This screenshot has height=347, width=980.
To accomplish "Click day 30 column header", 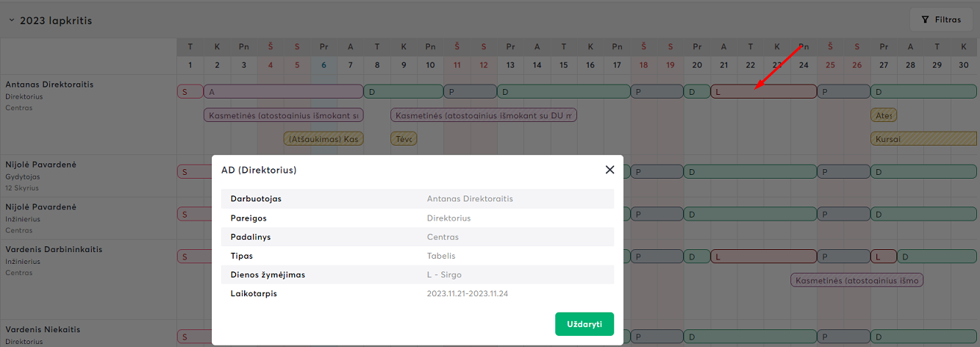I will 964,65.
